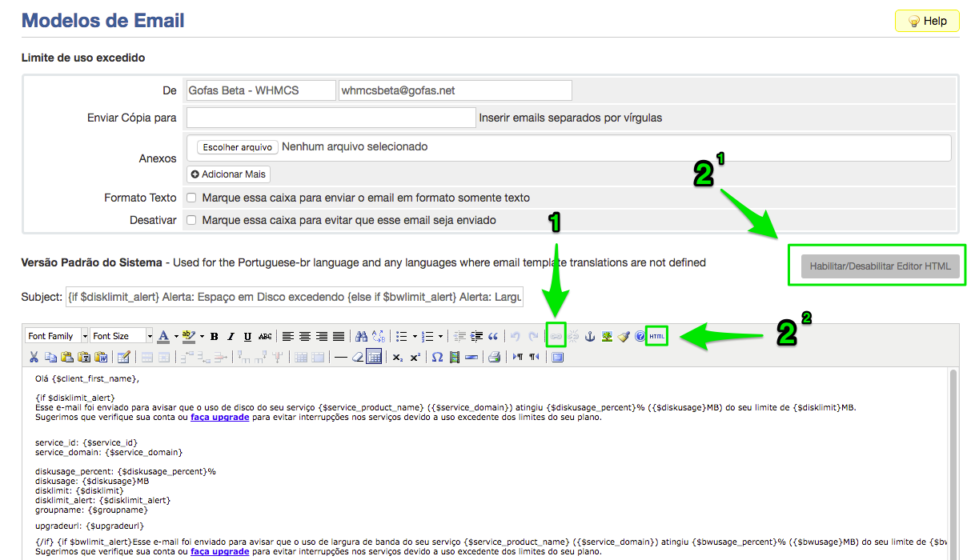
Task: Insert an image using the tree picture icon
Action: click(x=607, y=337)
